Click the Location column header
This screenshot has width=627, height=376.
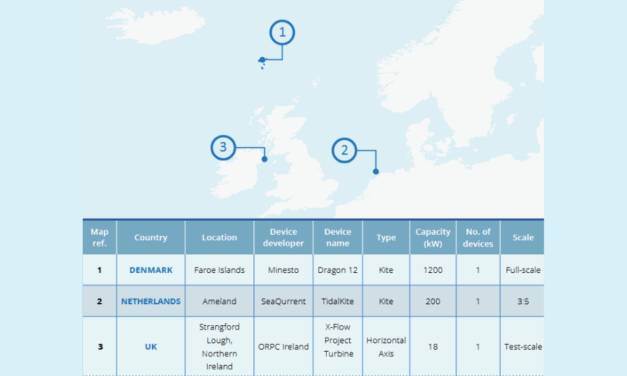point(219,237)
